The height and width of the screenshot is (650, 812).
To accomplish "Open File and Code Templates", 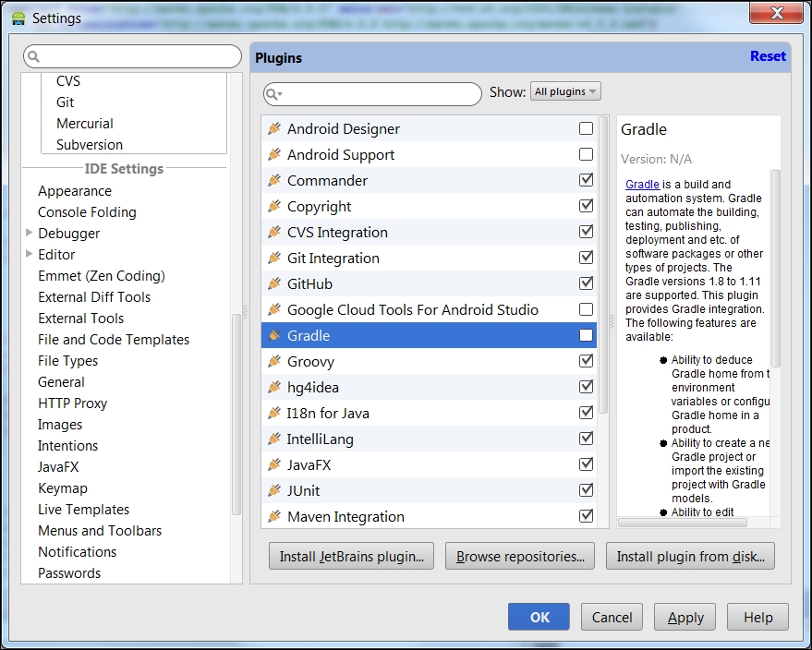I will point(114,340).
